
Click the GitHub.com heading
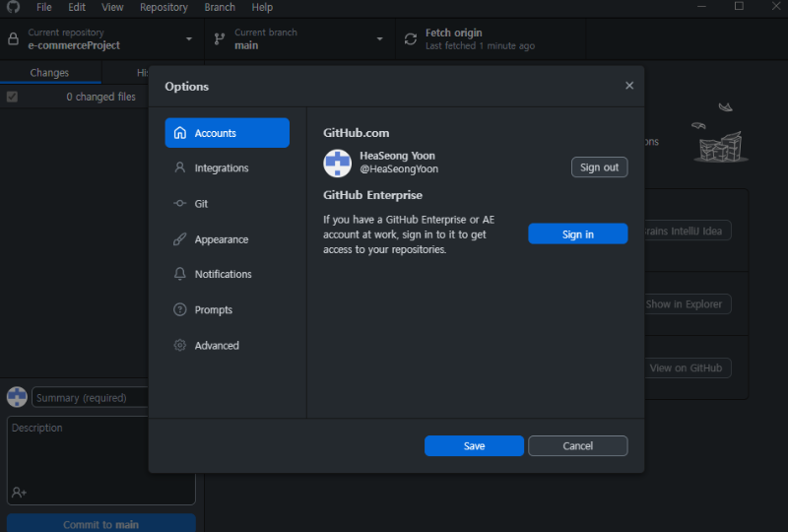pyautogui.click(x=356, y=133)
